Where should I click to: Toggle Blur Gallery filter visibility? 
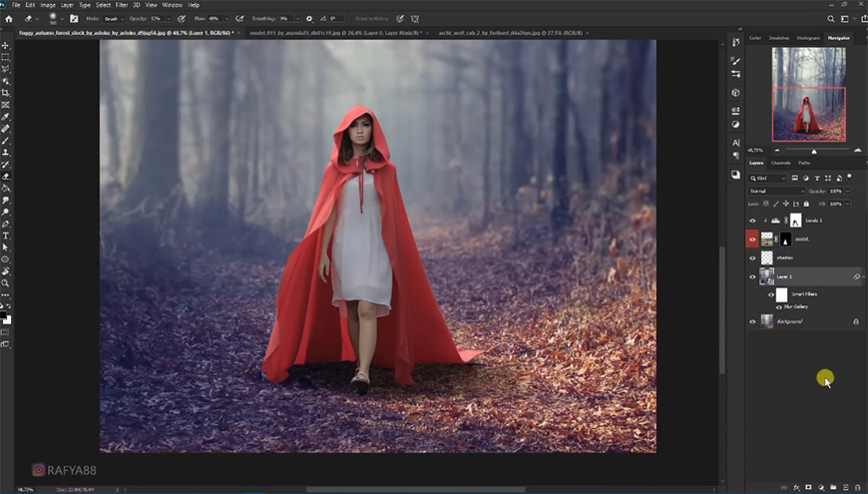click(x=779, y=306)
